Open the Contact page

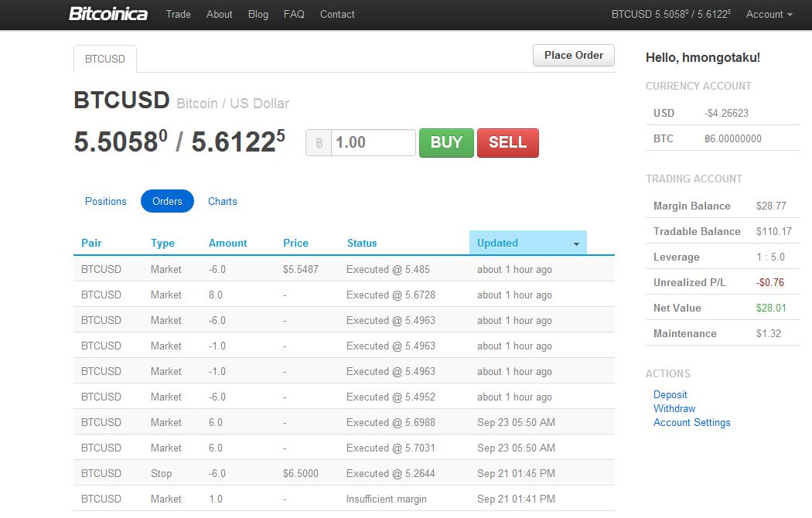tap(337, 15)
